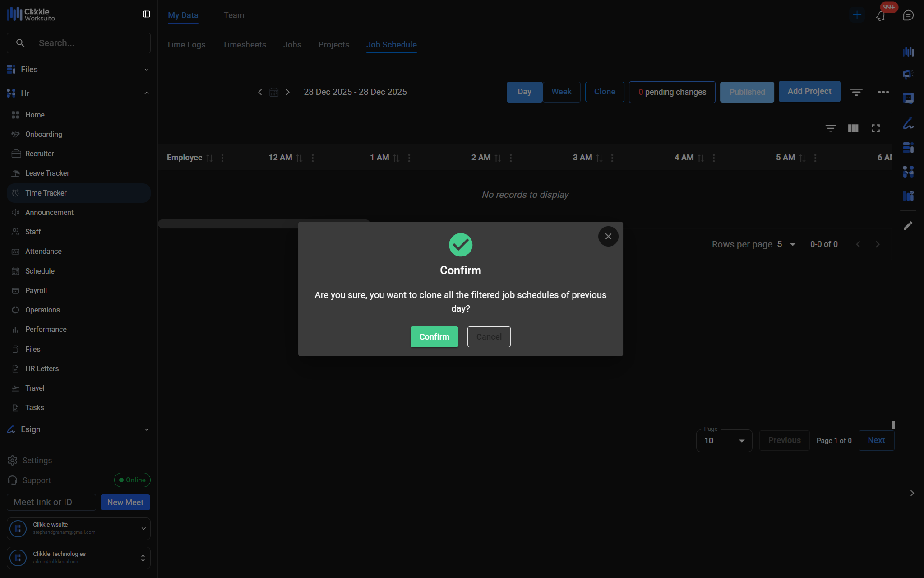924x578 pixels.
Task: Click the edit pencil icon
Action: pos(908,225)
